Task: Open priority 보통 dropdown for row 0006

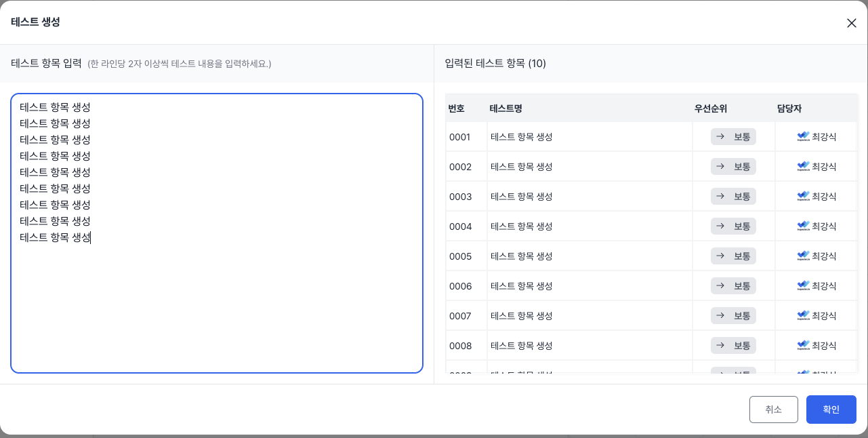Action: pos(733,286)
